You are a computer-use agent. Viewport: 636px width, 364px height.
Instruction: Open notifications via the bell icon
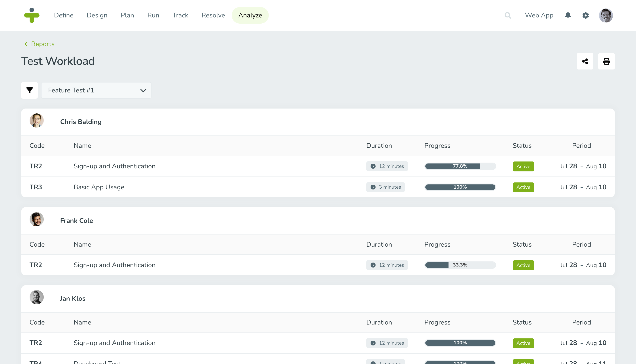pos(568,15)
